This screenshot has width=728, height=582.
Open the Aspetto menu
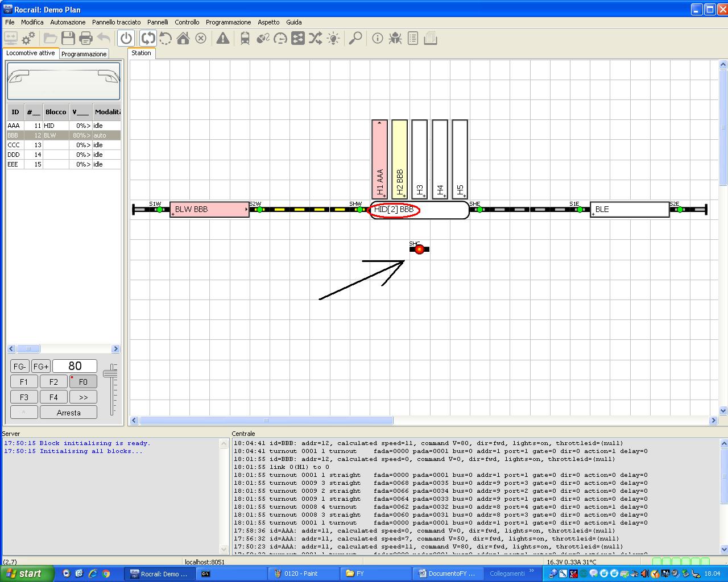click(x=268, y=22)
